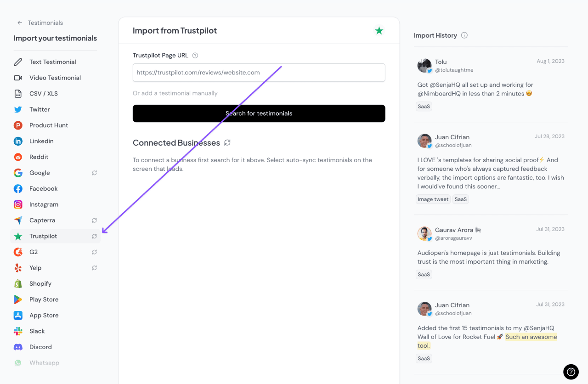
Task: Click the SaaS tag on Tolu's testimonial
Action: tap(424, 107)
